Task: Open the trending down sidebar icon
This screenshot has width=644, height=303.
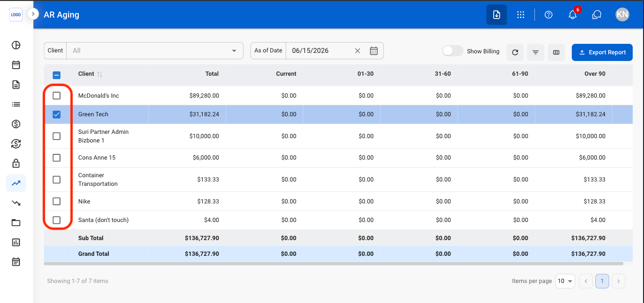Action: tap(16, 203)
